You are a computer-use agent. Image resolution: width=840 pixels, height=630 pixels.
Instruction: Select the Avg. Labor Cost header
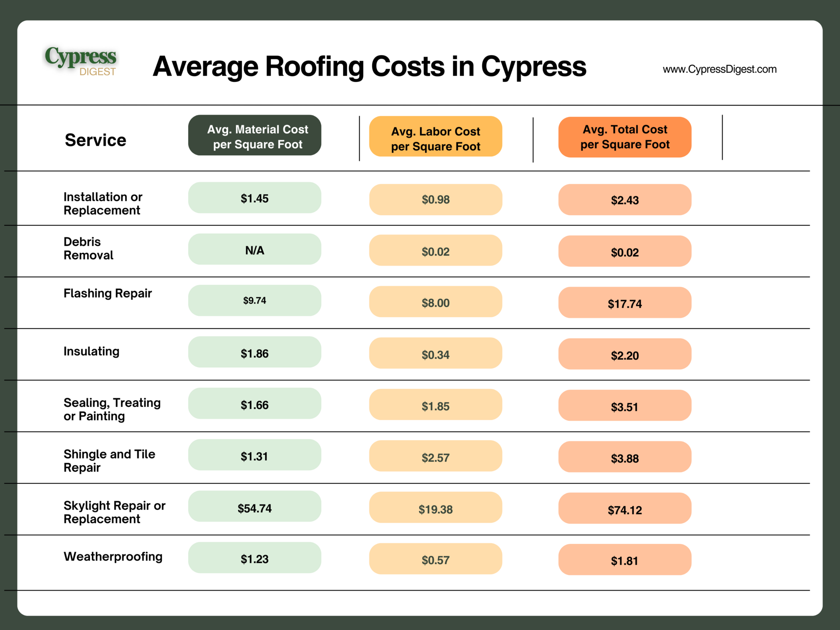435,137
